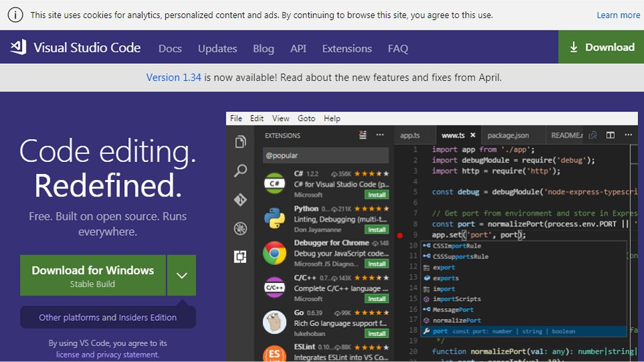Open the API navigation item
The width and height of the screenshot is (644, 362).
pos(298,48)
